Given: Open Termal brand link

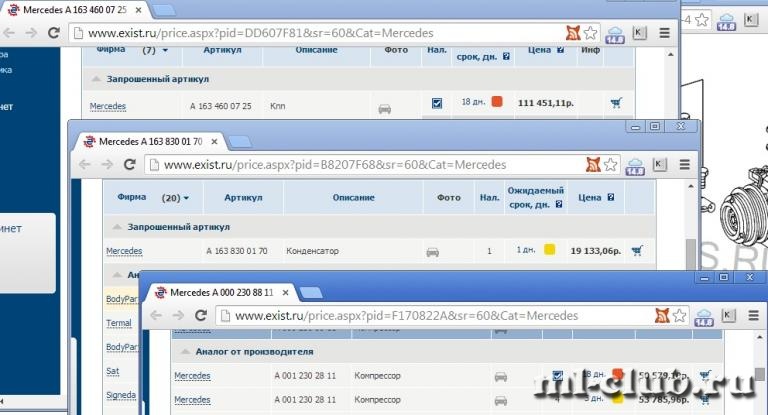Looking at the screenshot, I should click(119, 323).
